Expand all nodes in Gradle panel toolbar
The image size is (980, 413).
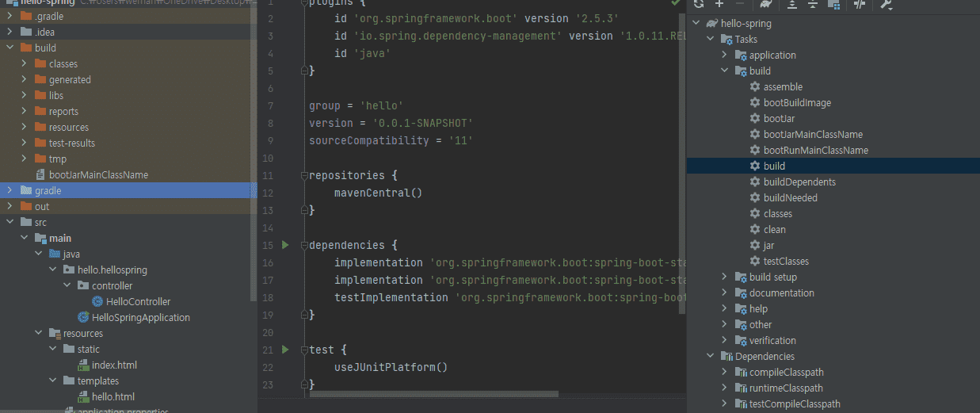(792, 4)
